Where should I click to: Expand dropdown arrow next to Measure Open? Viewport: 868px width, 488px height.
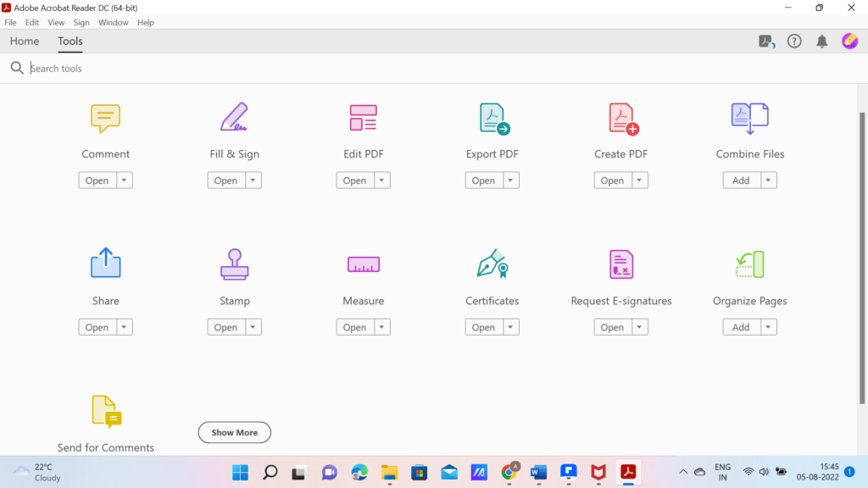click(382, 327)
